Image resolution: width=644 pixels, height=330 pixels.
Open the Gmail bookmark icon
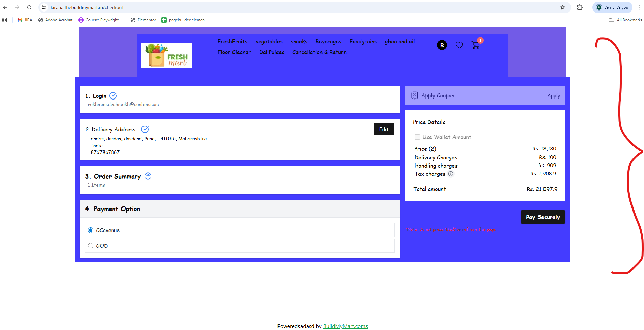(20, 20)
